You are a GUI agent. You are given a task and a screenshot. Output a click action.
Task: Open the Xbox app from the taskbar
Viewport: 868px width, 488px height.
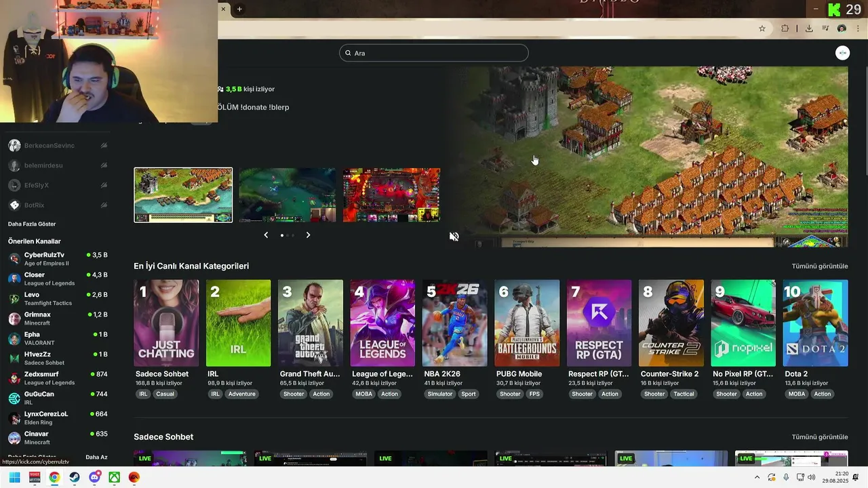coord(115,477)
